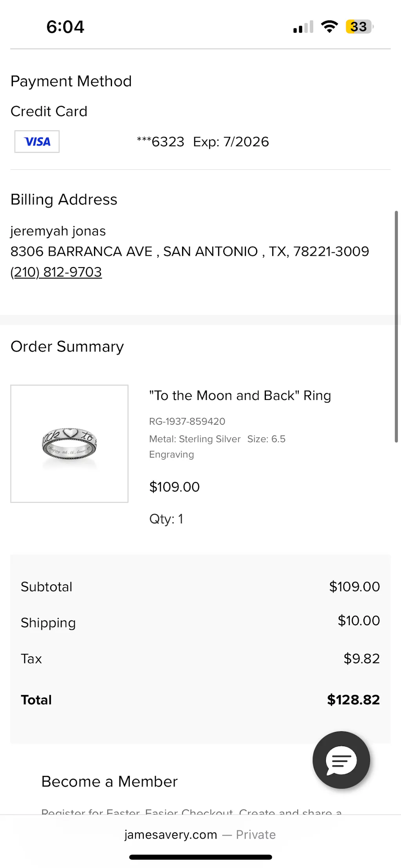Tap the home indicator bar at bottom

coord(200,857)
